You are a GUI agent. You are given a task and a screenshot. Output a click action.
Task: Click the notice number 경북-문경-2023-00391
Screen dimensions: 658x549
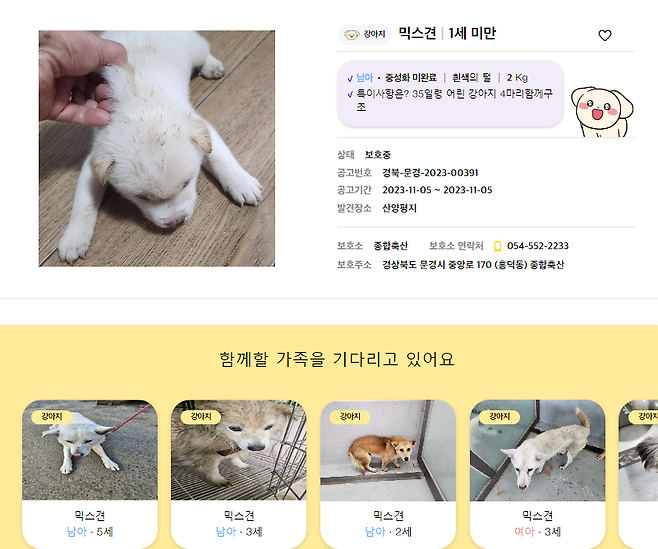click(430, 173)
